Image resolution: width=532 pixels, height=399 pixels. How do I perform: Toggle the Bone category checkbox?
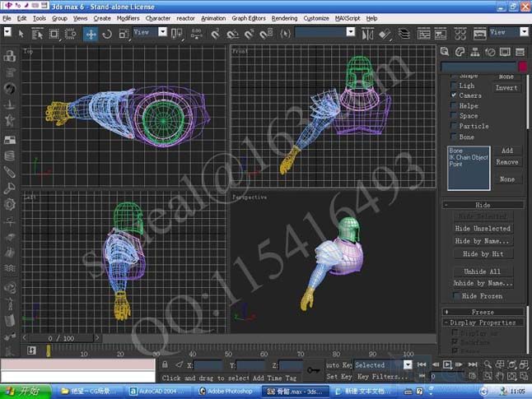tap(454, 137)
